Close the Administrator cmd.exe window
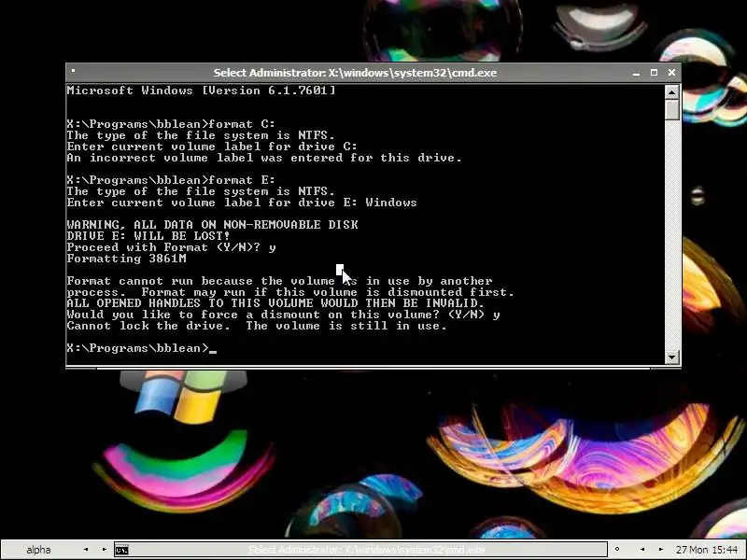 671,73
